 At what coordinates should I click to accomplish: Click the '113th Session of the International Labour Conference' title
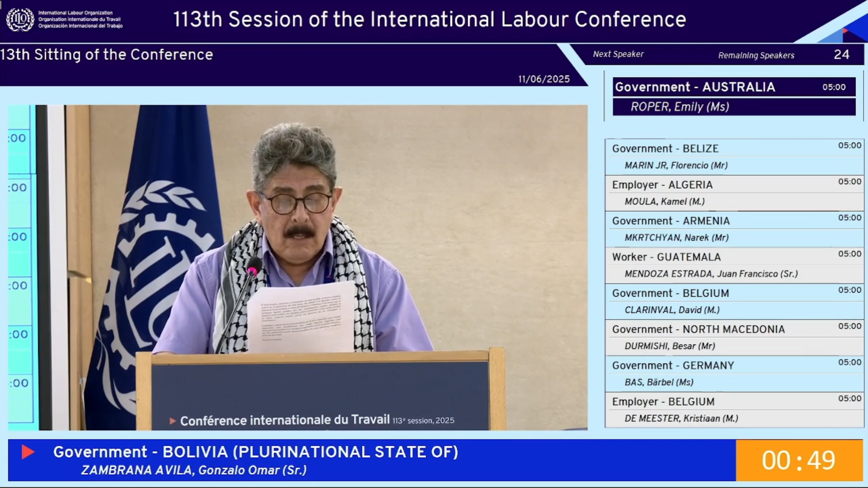coord(429,19)
